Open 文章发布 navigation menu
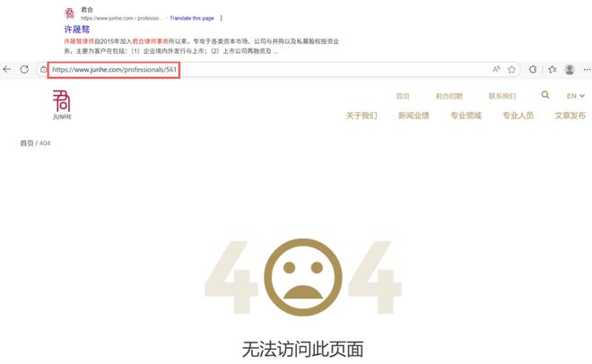Viewport: 592px width, 364px height. pyautogui.click(x=570, y=116)
